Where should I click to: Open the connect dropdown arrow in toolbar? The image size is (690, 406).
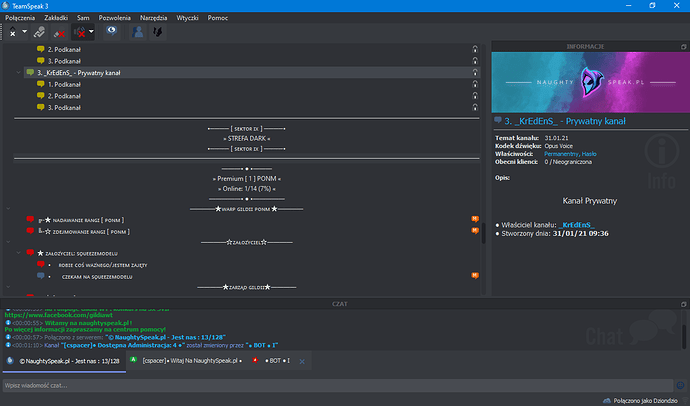tap(23, 32)
